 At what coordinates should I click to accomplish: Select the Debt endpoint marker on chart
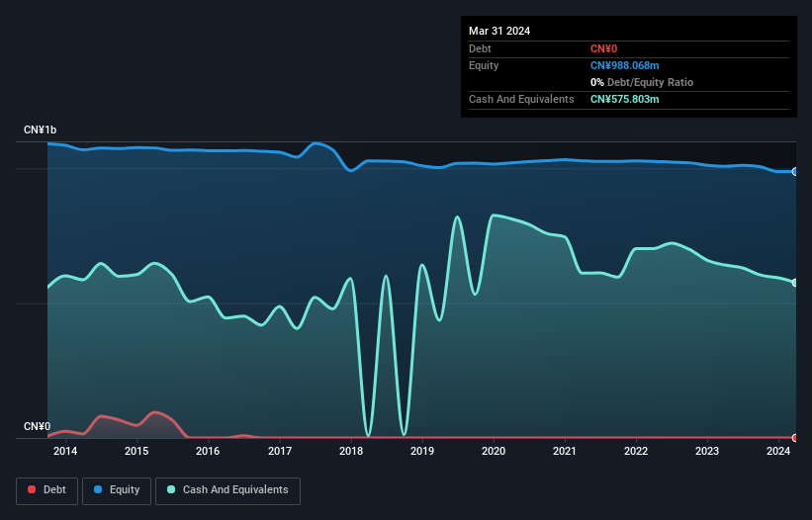pos(795,438)
